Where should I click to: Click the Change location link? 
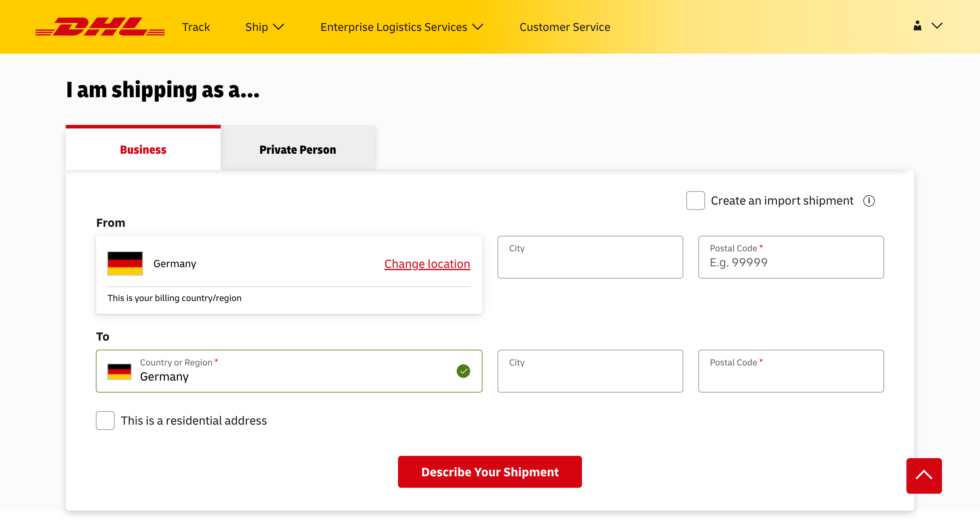point(427,263)
